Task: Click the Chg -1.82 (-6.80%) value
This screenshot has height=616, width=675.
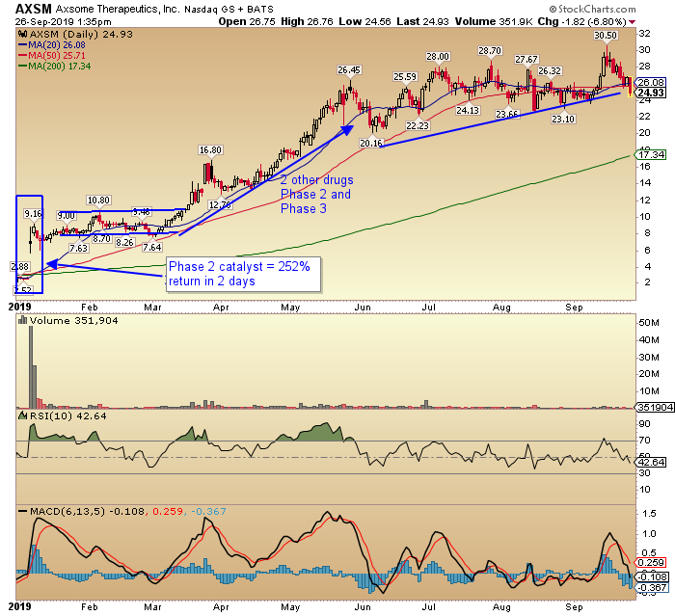Action: 581,21
